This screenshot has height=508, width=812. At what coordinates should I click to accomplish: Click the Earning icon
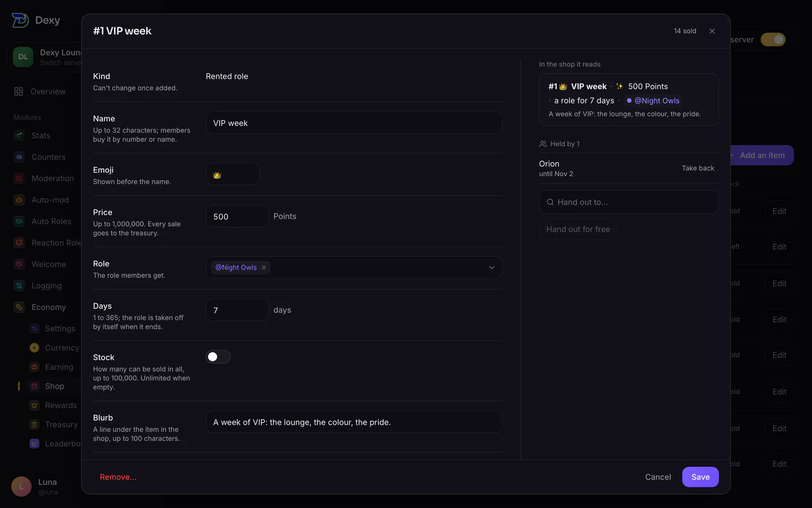[35, 367]
